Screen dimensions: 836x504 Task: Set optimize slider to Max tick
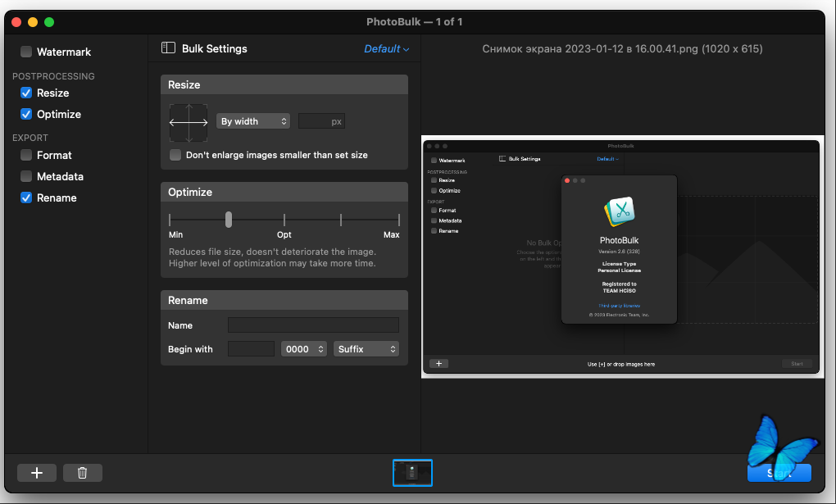pyautogui.click(x=398, y=219)
